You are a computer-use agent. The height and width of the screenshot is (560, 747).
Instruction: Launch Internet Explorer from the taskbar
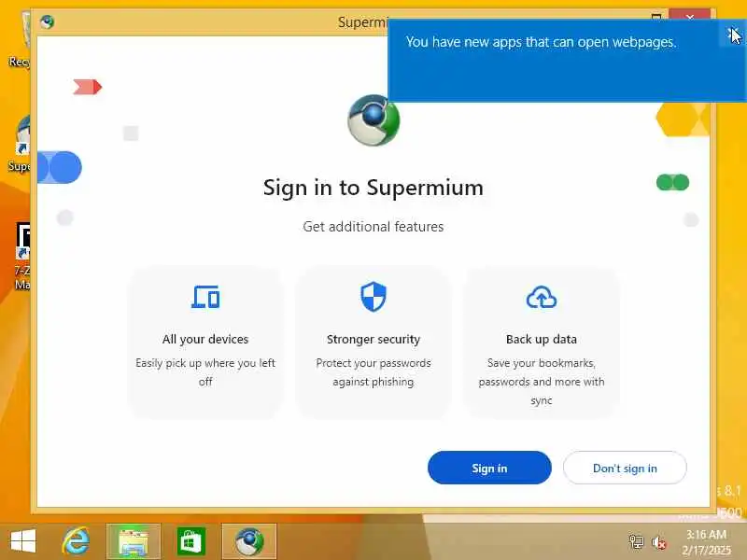coord(77,541)
